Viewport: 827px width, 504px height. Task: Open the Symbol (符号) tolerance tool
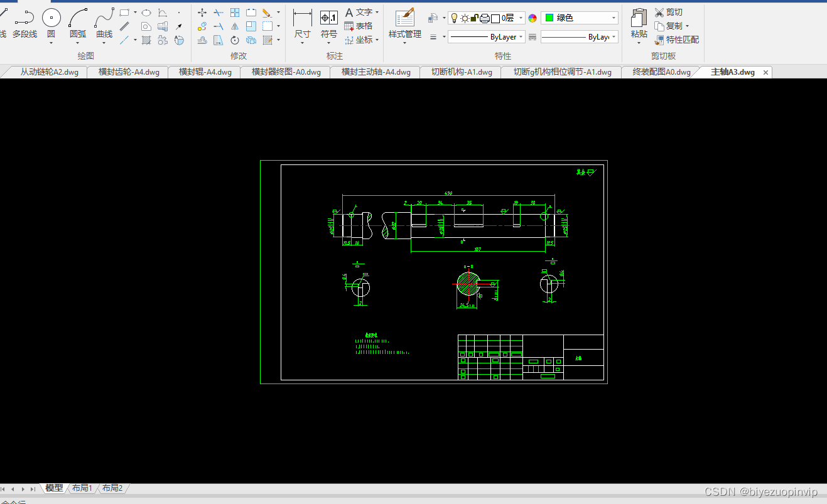pos(329,23)
